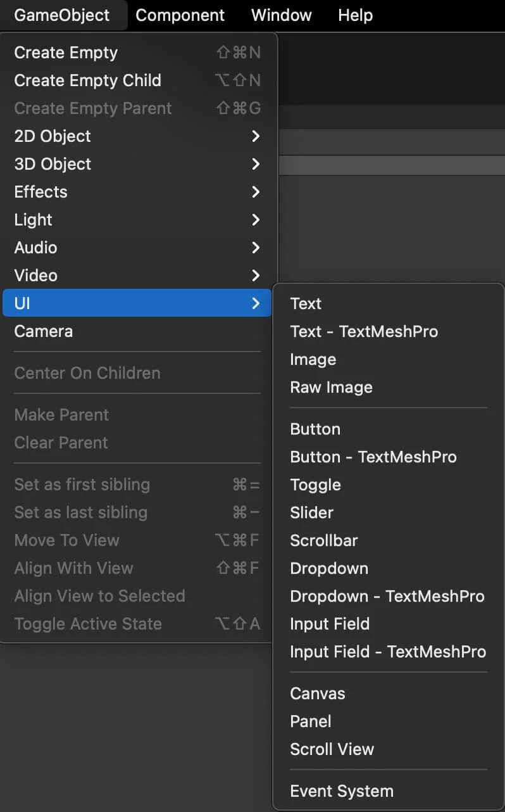Create a UI Canvas

pyautogui.click(x=389, y=694)
